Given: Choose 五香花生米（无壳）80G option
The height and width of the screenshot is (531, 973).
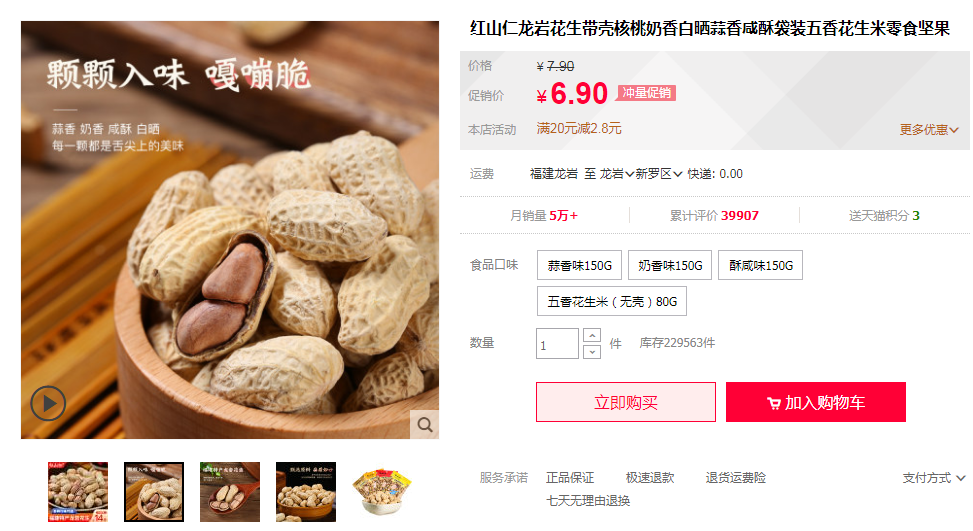Looking at the screenshot, I should pyautogui.click(x=612, y=301).
